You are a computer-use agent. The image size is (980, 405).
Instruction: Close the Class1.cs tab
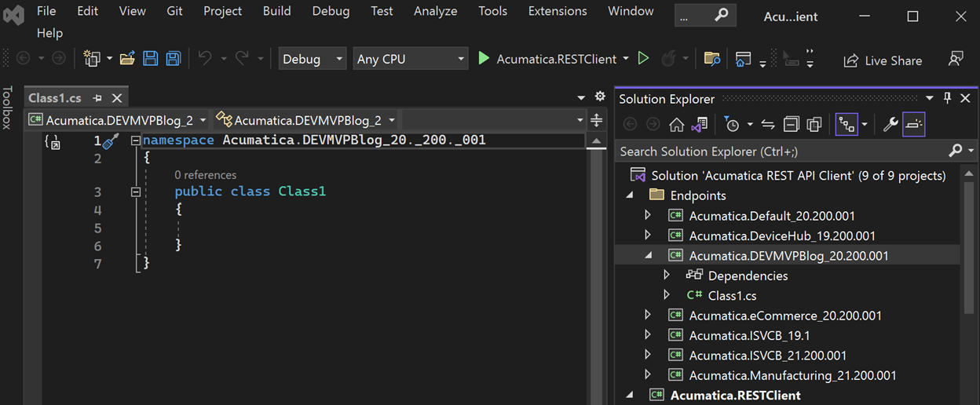[117, 98]
